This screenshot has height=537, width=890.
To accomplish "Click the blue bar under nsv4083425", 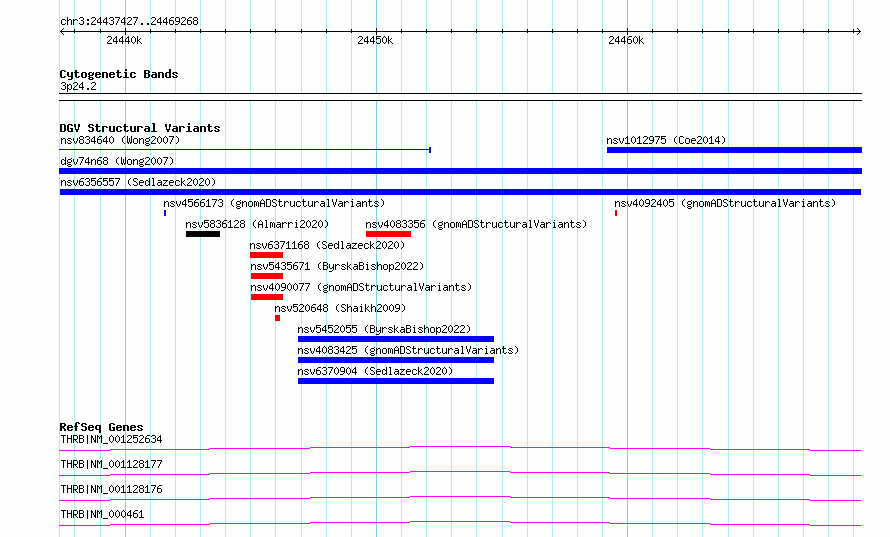I will [x=396, y=360].
